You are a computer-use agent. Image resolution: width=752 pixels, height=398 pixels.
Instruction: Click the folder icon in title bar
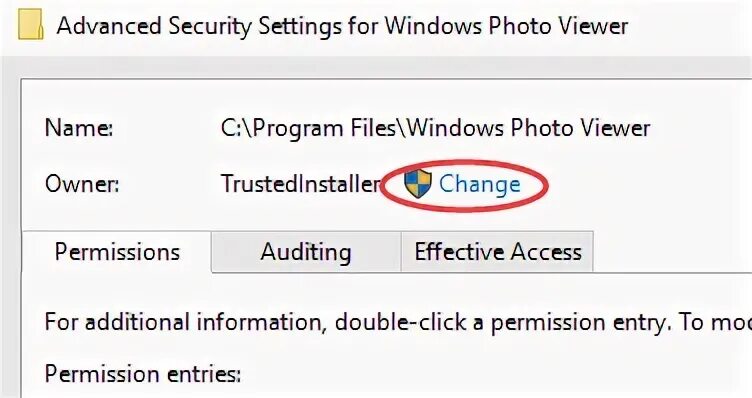pyautogui.click(x=31, y=26)
